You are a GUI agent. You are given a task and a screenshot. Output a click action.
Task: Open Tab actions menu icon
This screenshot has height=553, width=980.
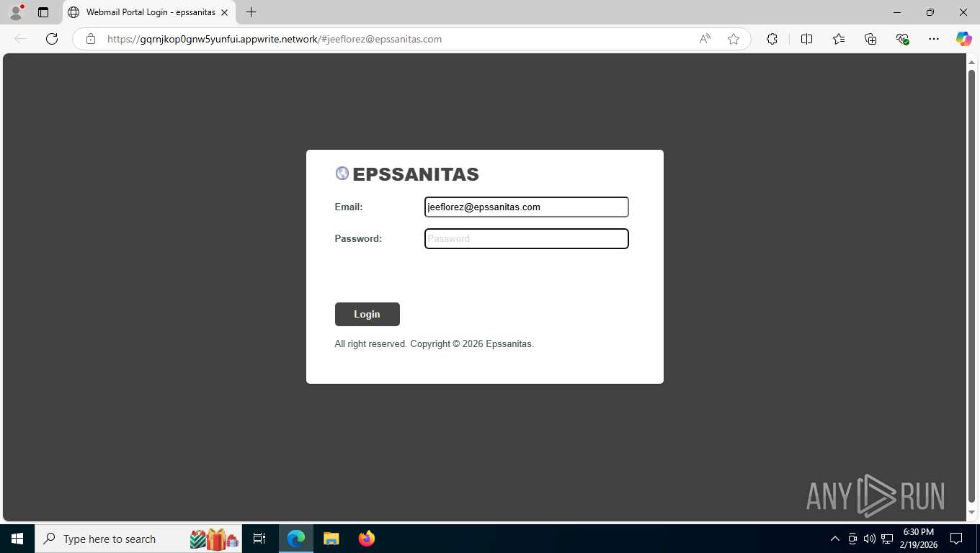coord(43,12)
